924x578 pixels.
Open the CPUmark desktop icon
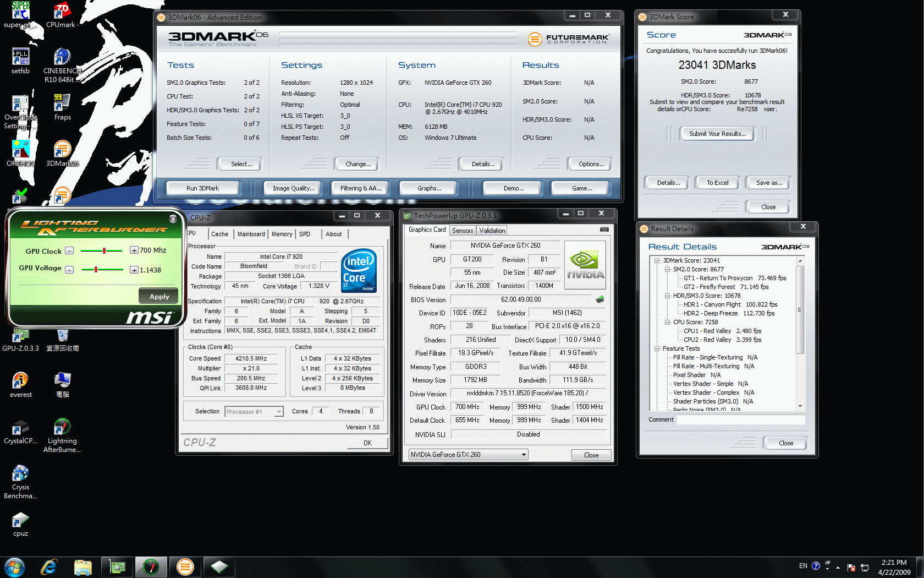62,15
